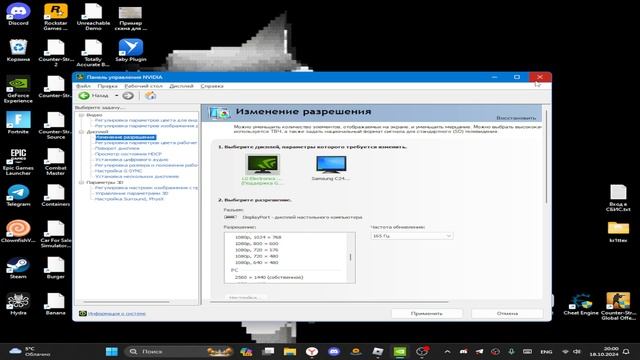
Task: Click the Отмена button
Action: 507,313
